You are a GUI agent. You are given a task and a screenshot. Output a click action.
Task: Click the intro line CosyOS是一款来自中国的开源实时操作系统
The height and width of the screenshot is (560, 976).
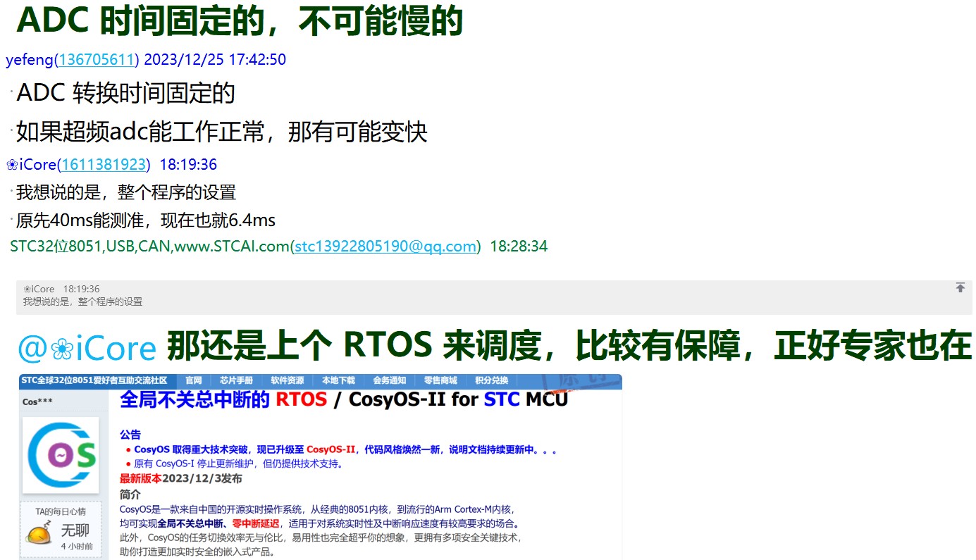point(319,509)
